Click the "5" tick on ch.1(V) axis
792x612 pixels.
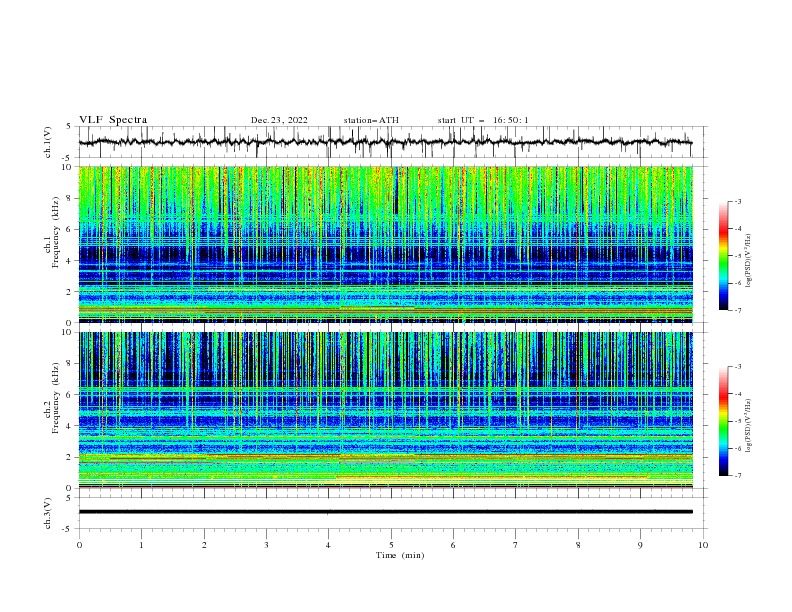click(69, 127)
